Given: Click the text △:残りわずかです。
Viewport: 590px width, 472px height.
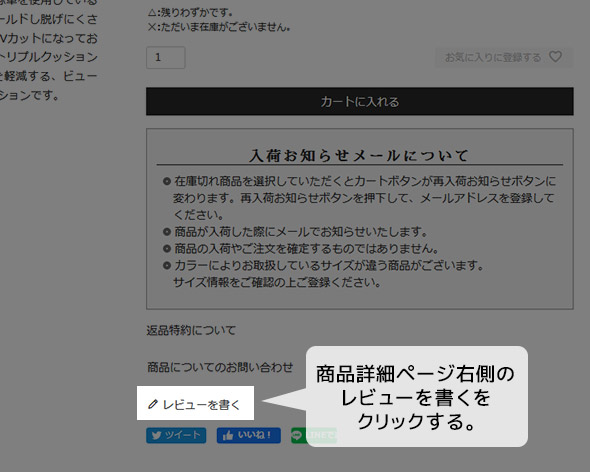Looking at the screenshot, I should (x=190, y=12).
